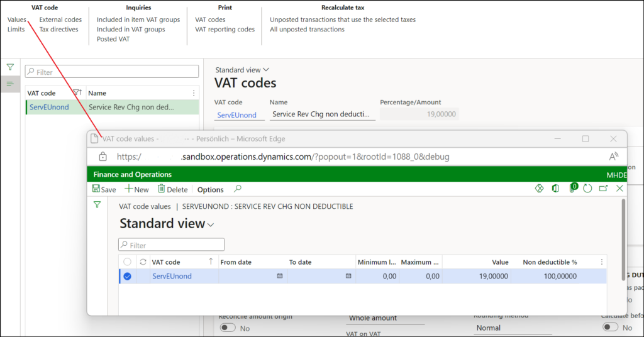
Task: Click Percentage/Amount value 19,00000
Action: click(419, 114)
